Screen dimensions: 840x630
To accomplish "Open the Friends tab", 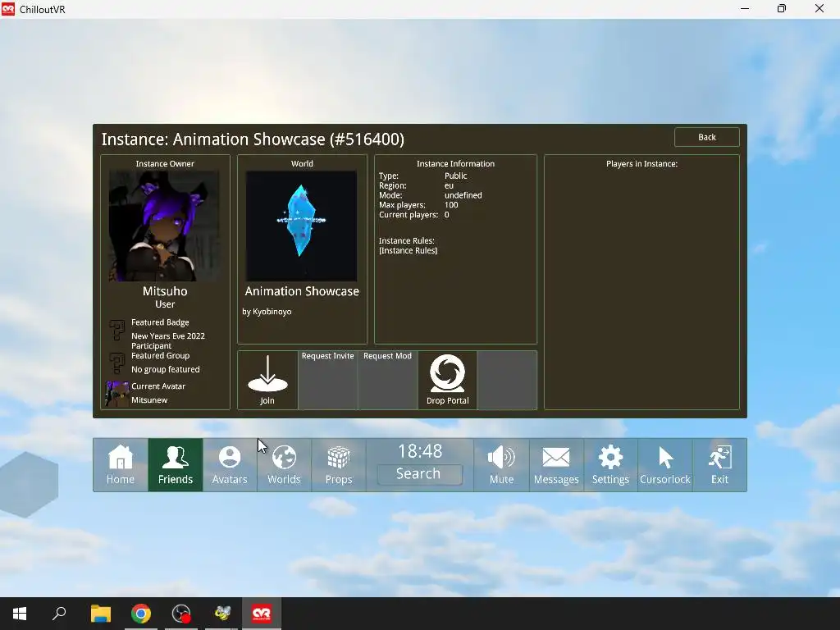I will click(176, 465).
